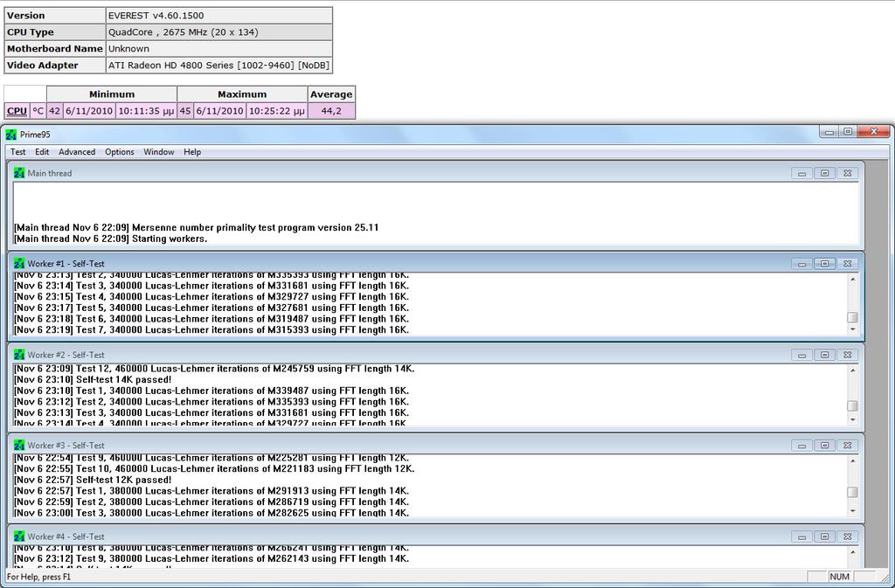Maximize the Worker #2 Self-Test window
The height and width of the screenshot is (588, 895).
pos(825,355)
